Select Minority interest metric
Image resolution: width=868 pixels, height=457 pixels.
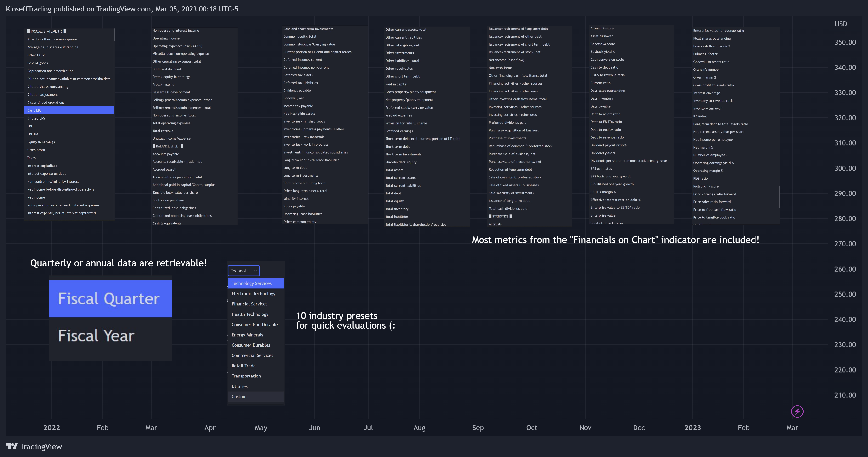[x=296, y=199]
